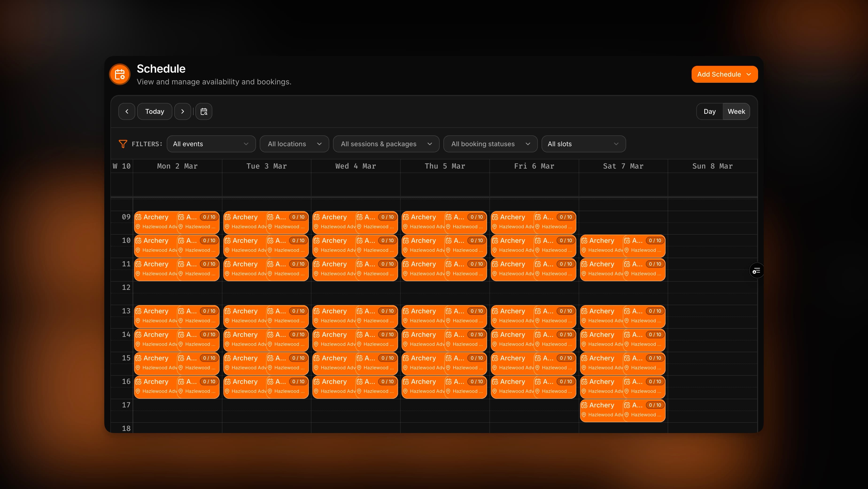Open the All slots dropdown
The image size is (868, 489).
coord(583,144)
